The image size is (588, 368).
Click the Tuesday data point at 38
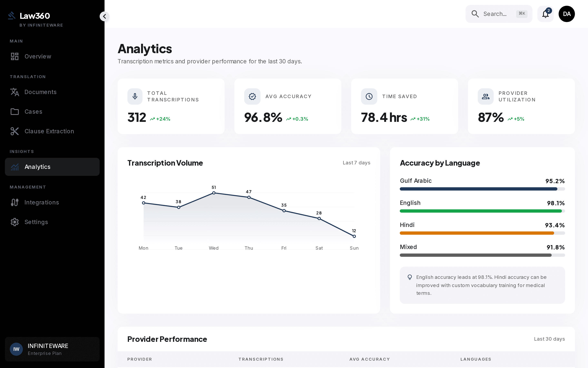click(179, 207)
